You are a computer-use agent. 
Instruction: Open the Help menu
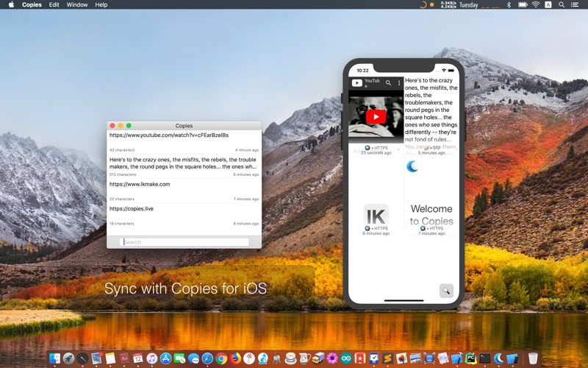(x=101, y=4)
